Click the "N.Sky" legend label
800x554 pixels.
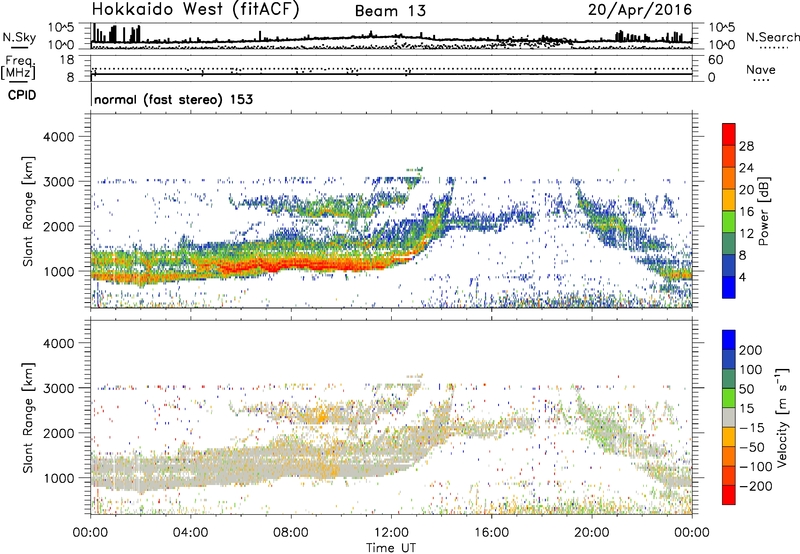point(19,37)
